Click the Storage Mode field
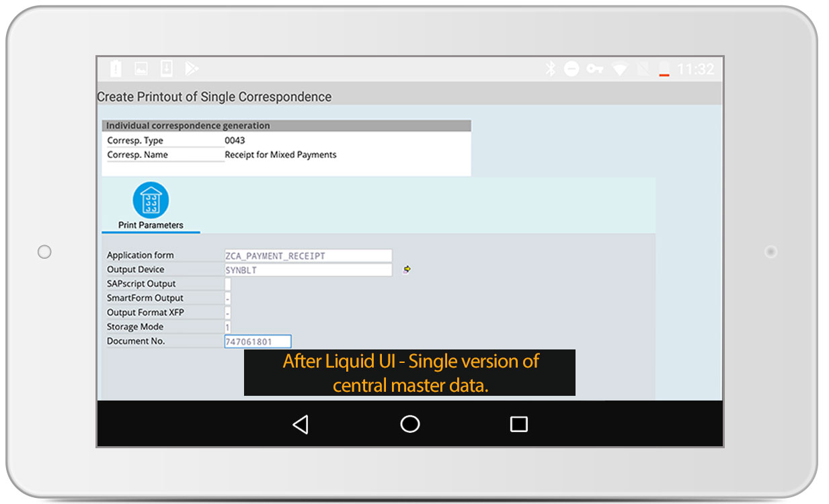The width and height of the screenshot is (829, 504). (228, 327)
